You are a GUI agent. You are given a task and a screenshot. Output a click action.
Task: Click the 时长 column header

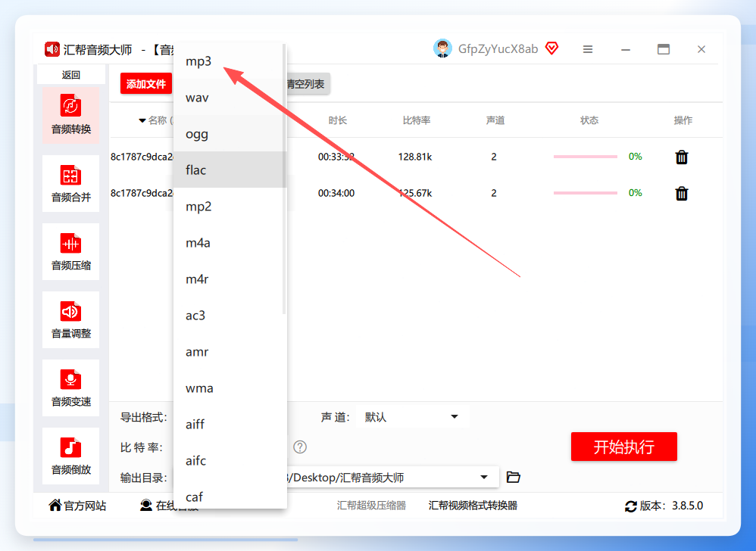pyautogui.click(x=338, y=120)
